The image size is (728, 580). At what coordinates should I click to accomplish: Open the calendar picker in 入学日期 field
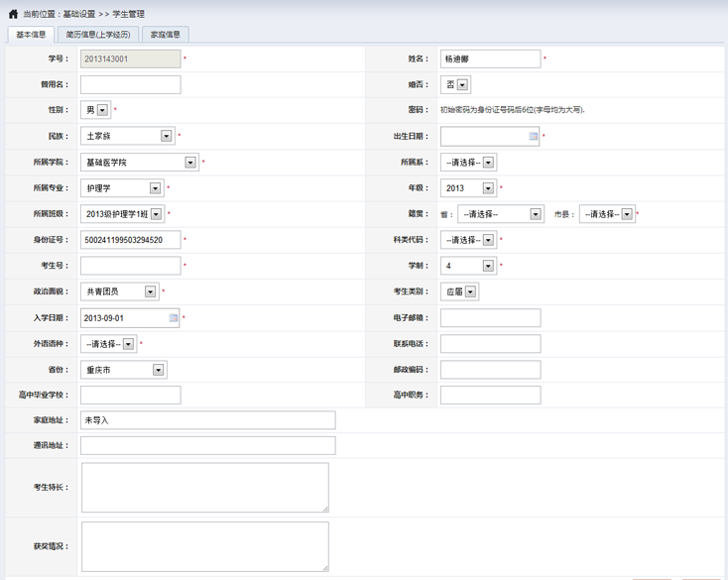click(174, 318)
